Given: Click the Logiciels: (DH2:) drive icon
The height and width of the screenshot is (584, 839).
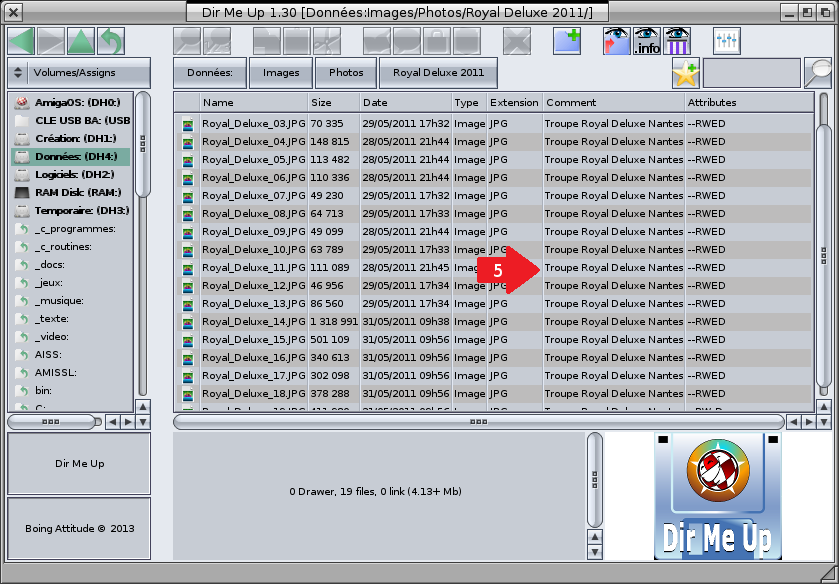Looking at the screenshot, I should 22,175.
